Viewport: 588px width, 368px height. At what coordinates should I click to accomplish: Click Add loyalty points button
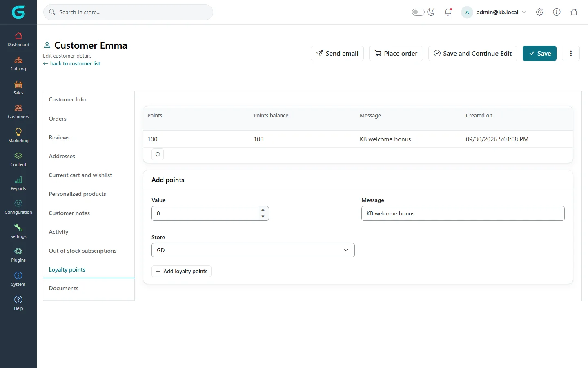tap(182, 271)
